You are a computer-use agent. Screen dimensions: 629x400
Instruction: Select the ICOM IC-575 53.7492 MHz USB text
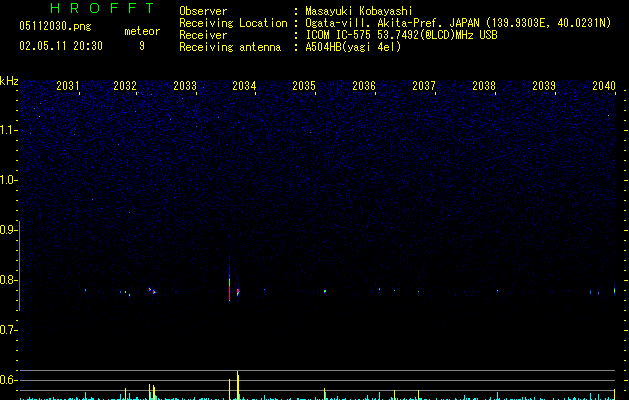point(402,35)
